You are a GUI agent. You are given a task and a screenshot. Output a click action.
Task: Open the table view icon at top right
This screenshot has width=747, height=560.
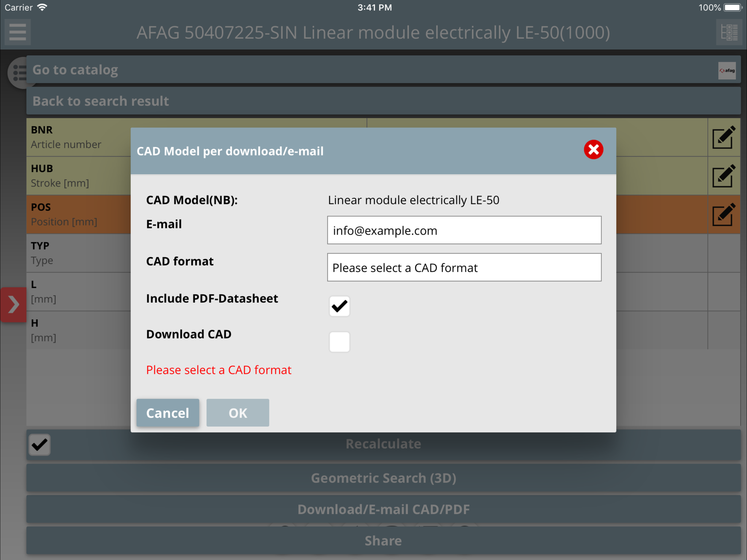click(x=729, y=32)
